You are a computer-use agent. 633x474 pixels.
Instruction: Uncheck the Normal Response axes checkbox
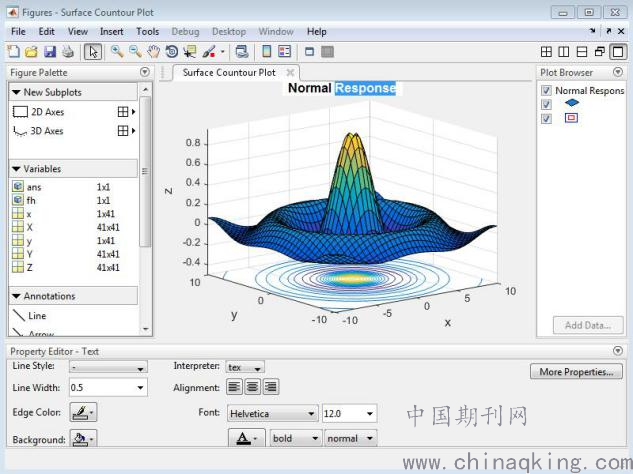(546, 90)
